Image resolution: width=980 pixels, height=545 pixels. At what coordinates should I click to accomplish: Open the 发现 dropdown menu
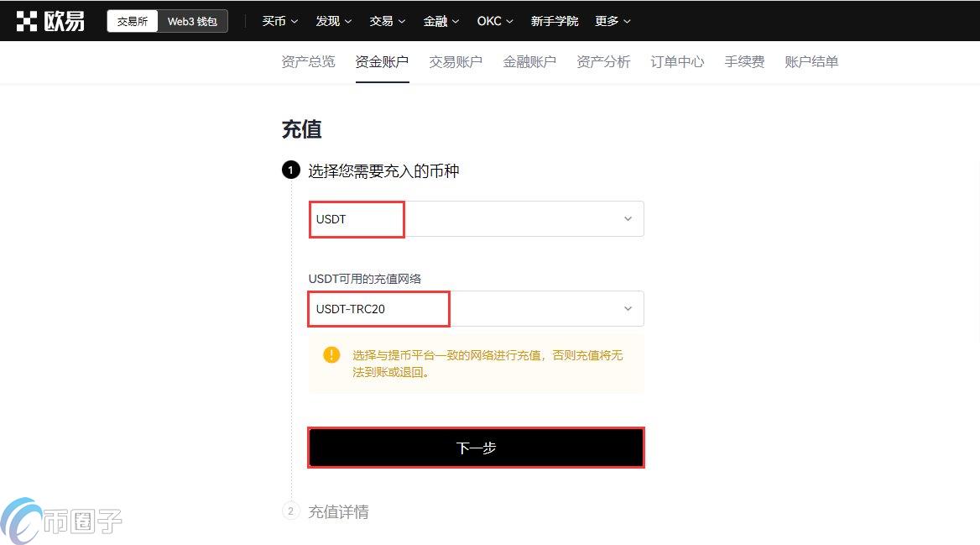[334, 21]
